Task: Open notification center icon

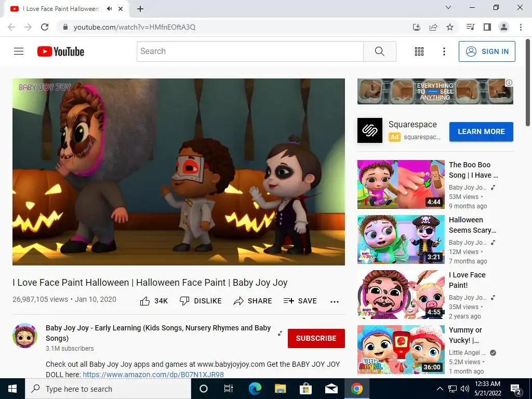Action: (x=516, y=389)
